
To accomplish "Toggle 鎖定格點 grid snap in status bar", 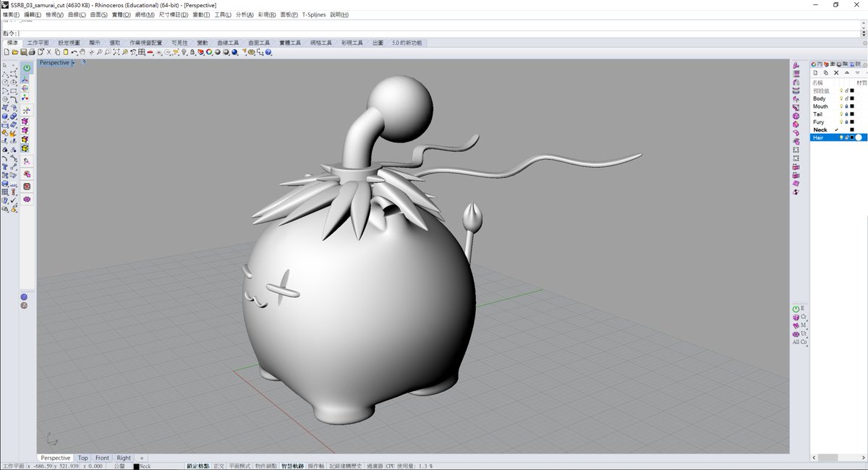I will [x=198, y=466].
